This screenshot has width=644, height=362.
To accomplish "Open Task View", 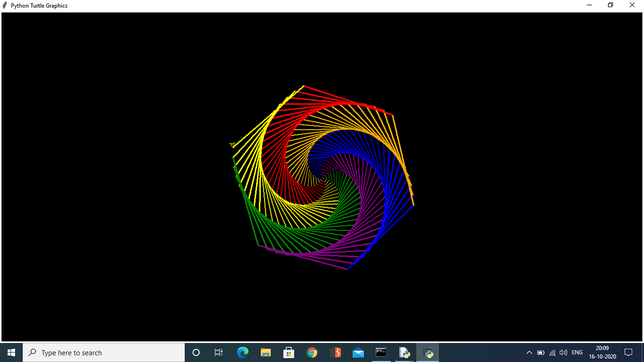I will pos(218,353).
